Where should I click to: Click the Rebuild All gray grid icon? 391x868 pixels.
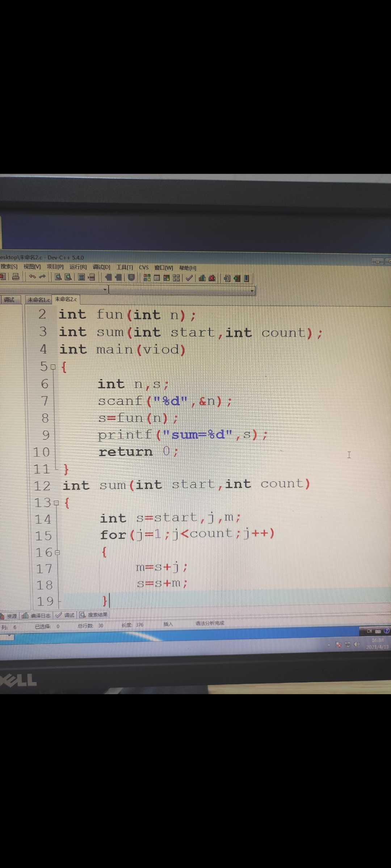point(176,278)
